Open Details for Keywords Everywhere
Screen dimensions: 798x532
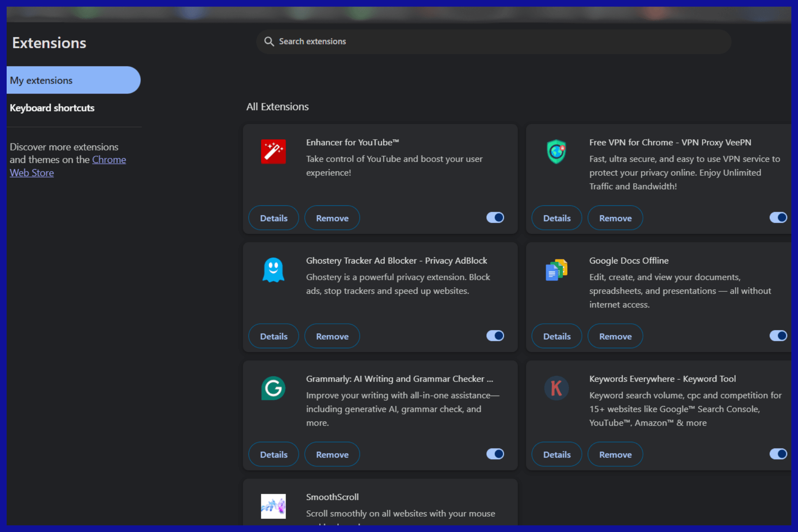pos(557,454)
